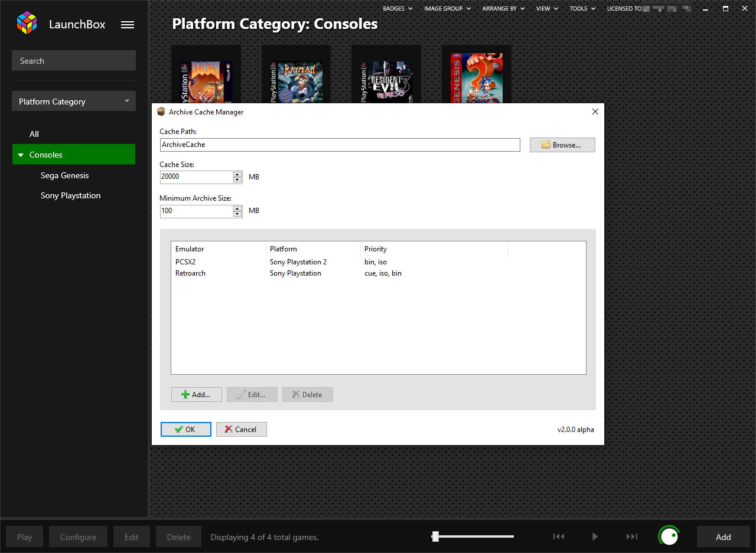The image size is (756, 553).
Task: Open the IMAGE GROUP menu
Action: (x=447, y=8)
